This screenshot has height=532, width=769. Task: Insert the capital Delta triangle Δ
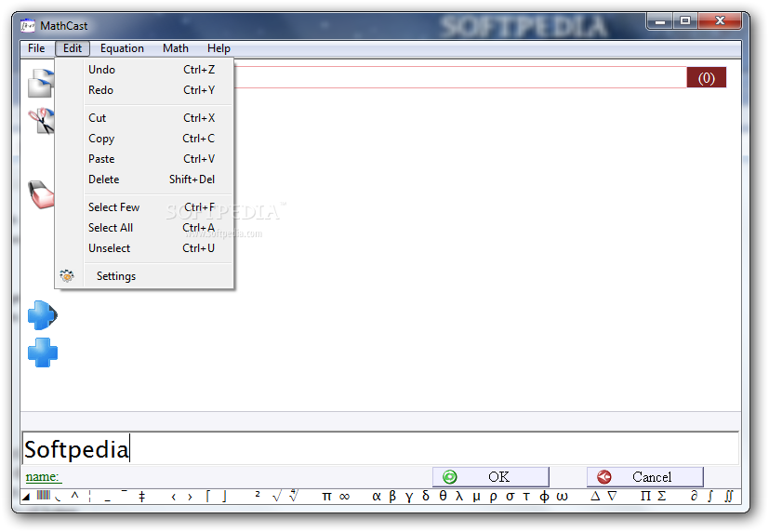[595, 496]
